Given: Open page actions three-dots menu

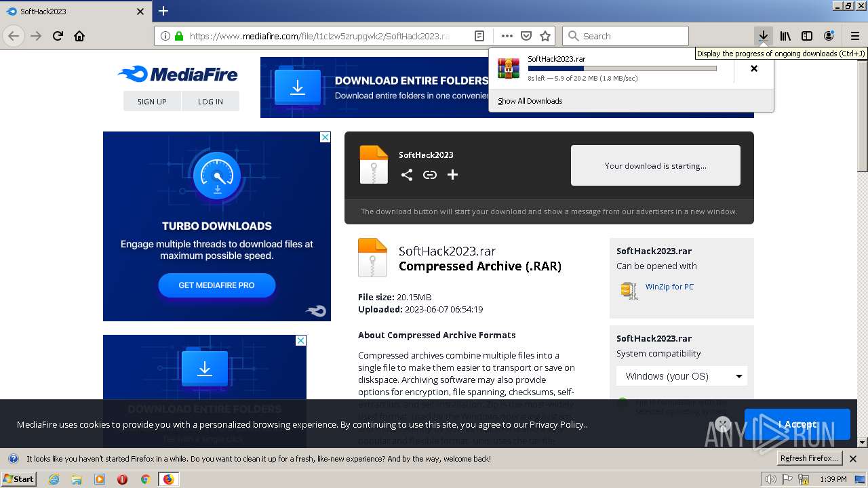Looking at the screenshot, I should tap(507, 36).
